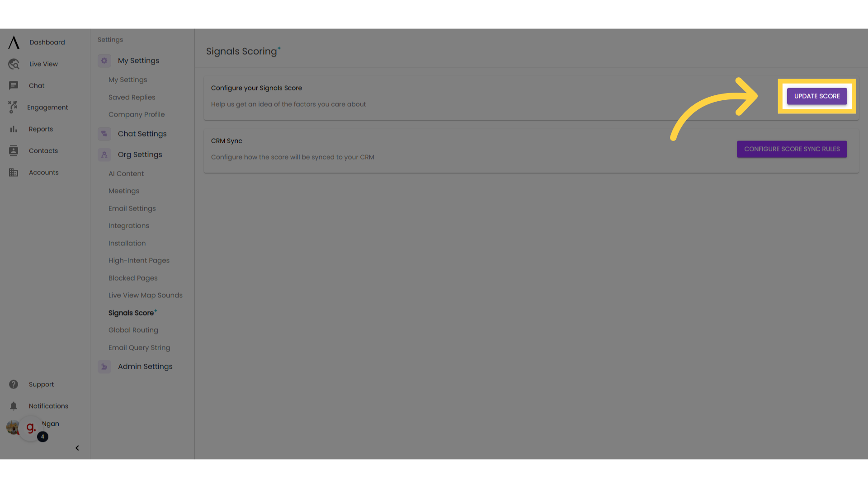The width and height of the screenshot is (868, 488).
Task: Expand the Admin Settings section
Action: click(145, 366)
